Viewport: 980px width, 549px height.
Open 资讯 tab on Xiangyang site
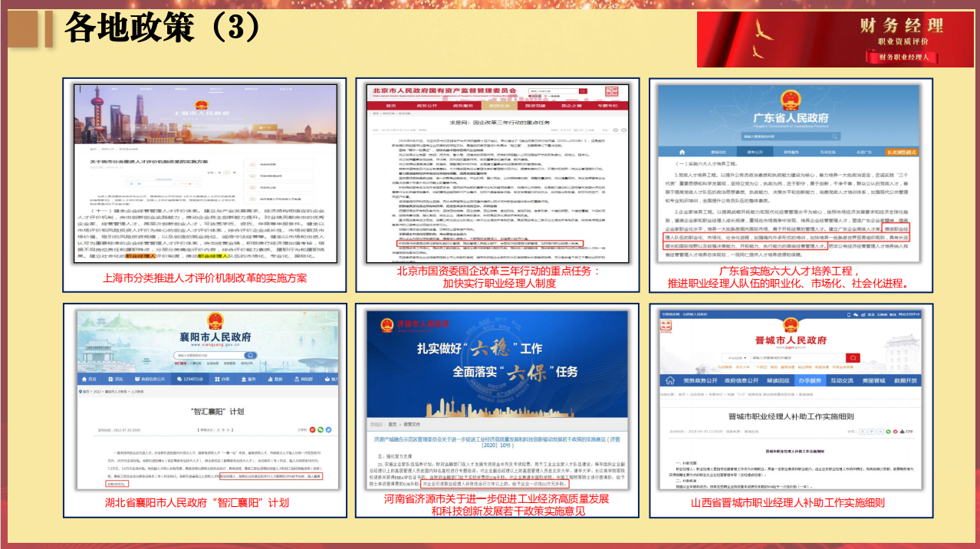point(116,379)
